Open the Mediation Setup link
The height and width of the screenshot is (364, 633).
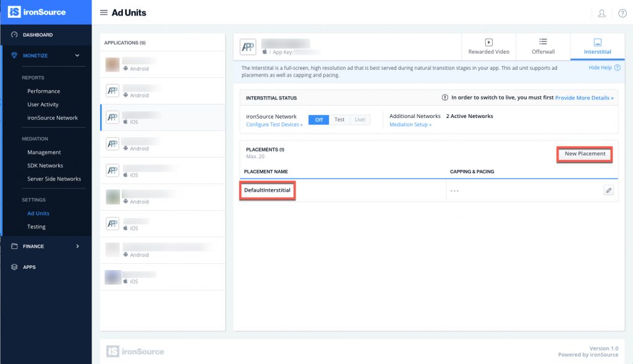click(410, 125)
